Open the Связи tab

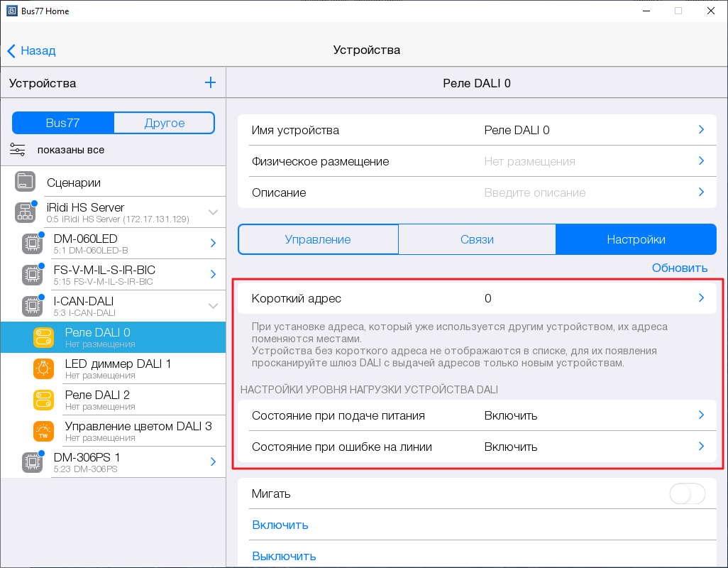coord(477,239)
